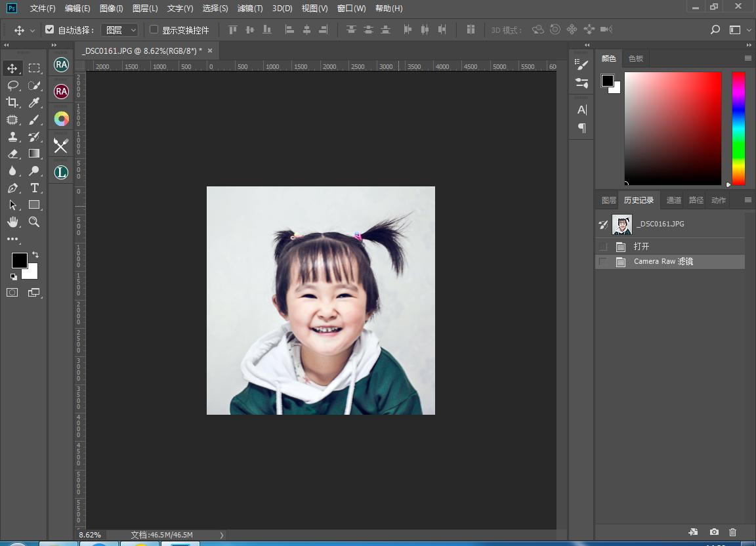Select the Zoom magnifier tool
The width and height of the screenshot is (756, 546).
tap(34, 222)
